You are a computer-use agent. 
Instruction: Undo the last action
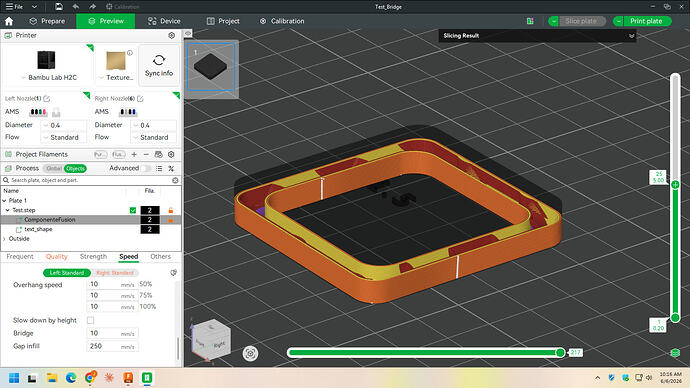coord(76,7)
